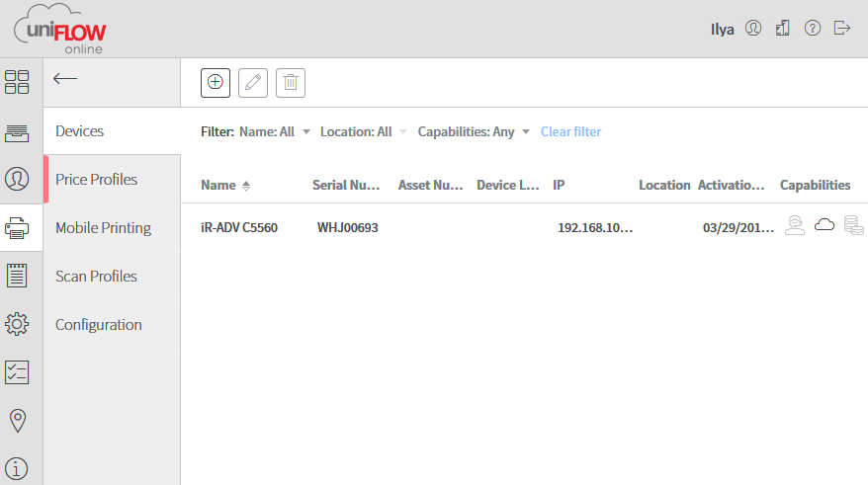Screen dimensions: 868x485
Task: Click the 192.168.10... IP address cell
Action: coord(595,227)
